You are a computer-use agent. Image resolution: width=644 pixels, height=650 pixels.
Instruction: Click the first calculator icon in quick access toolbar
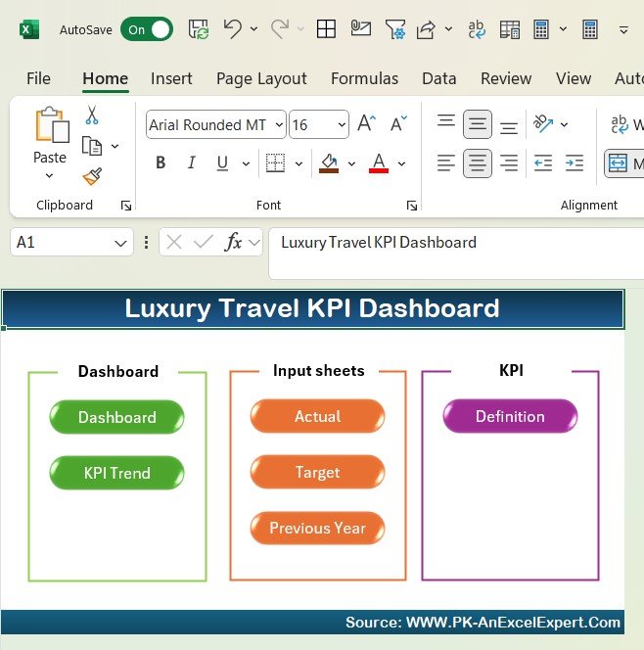541,29
